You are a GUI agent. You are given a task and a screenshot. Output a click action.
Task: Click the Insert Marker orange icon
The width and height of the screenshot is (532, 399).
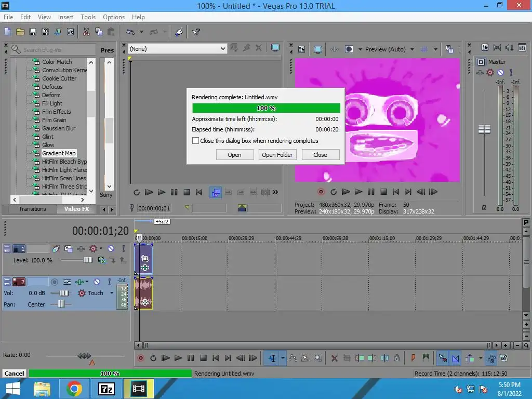pyautogui.click(x=413, y=358)
